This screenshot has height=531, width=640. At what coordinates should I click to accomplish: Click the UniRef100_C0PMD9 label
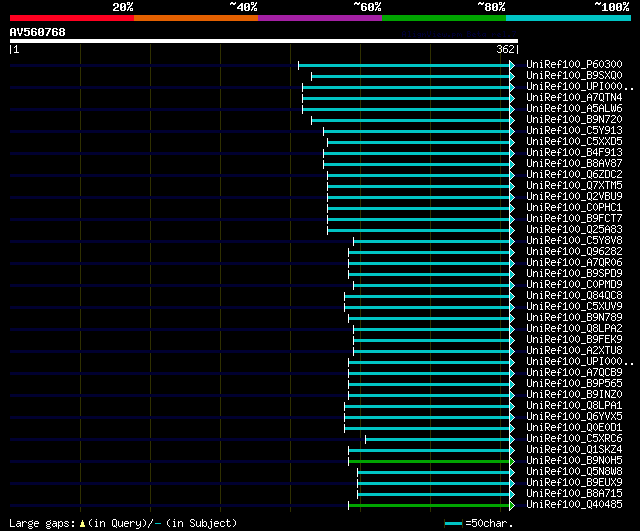click(x=574, y=284)
